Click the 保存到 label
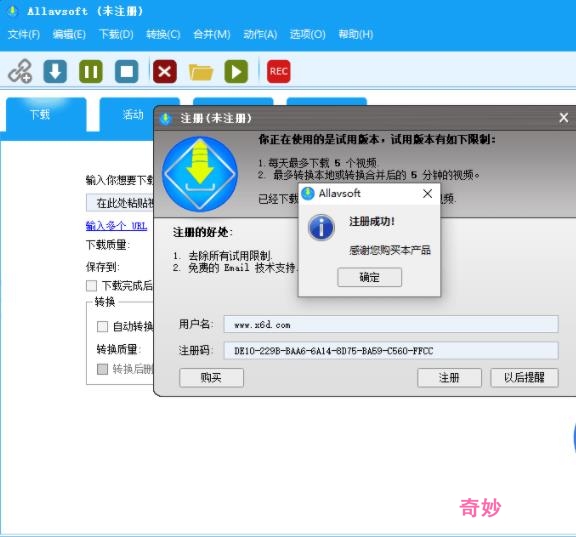576x537 pixels. 102,267
